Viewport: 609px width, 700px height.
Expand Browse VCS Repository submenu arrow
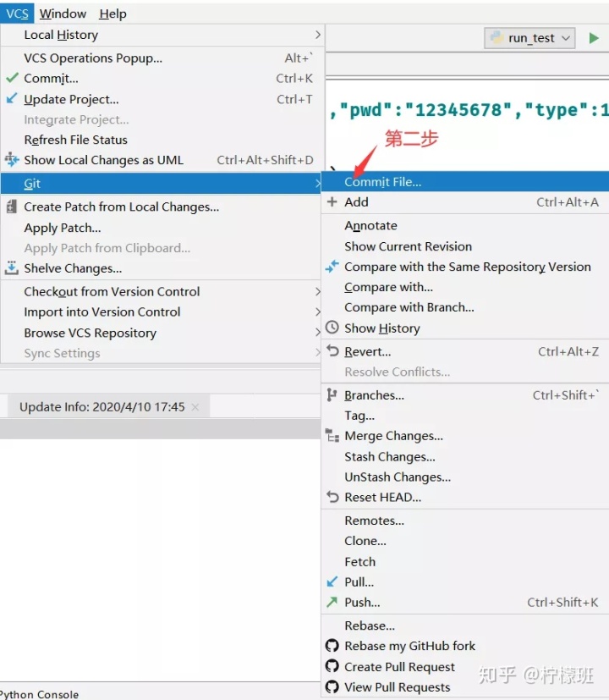pos(318,332)
